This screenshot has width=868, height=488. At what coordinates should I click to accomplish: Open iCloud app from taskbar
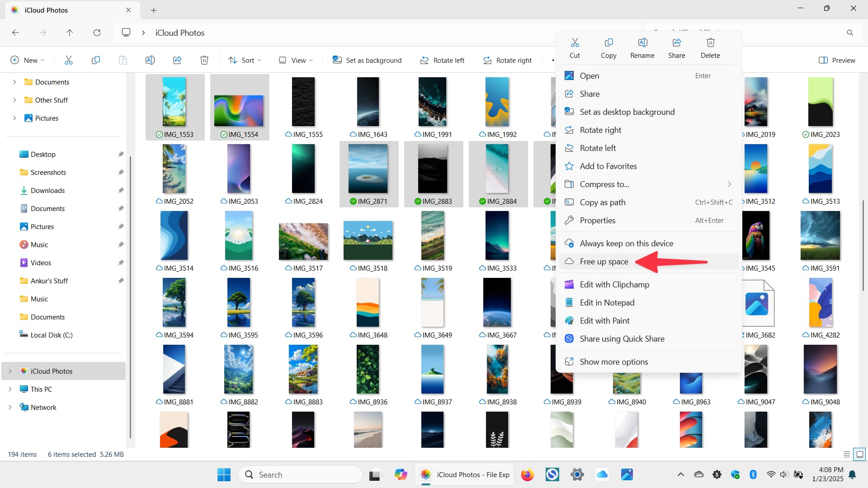coord(602,475)
